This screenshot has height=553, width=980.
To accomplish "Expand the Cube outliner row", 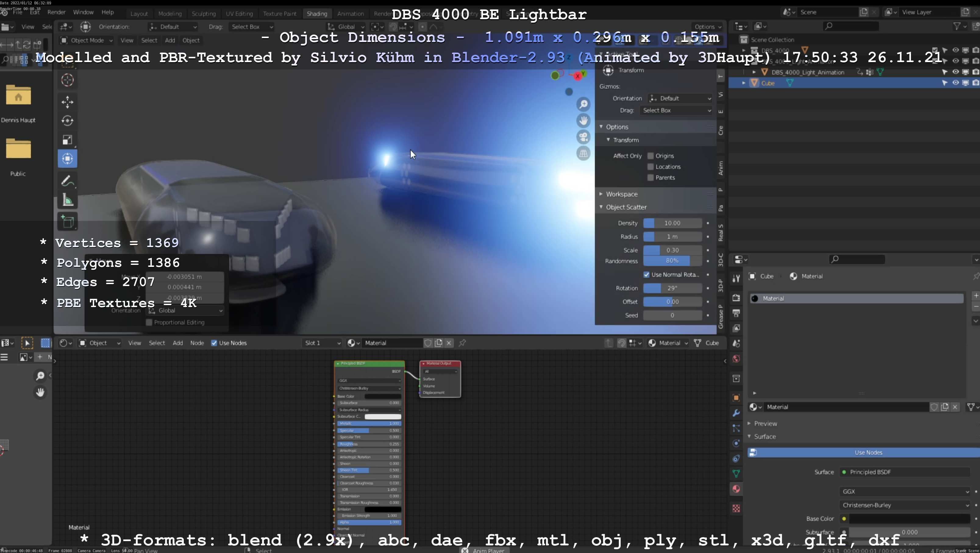I will click(x=743, y=83).
